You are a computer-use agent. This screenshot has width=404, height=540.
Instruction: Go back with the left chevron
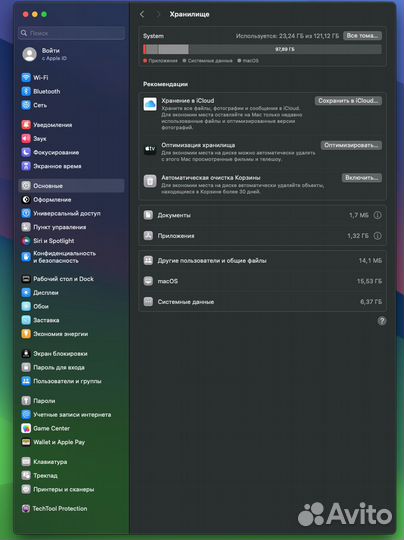click(142, 14)
